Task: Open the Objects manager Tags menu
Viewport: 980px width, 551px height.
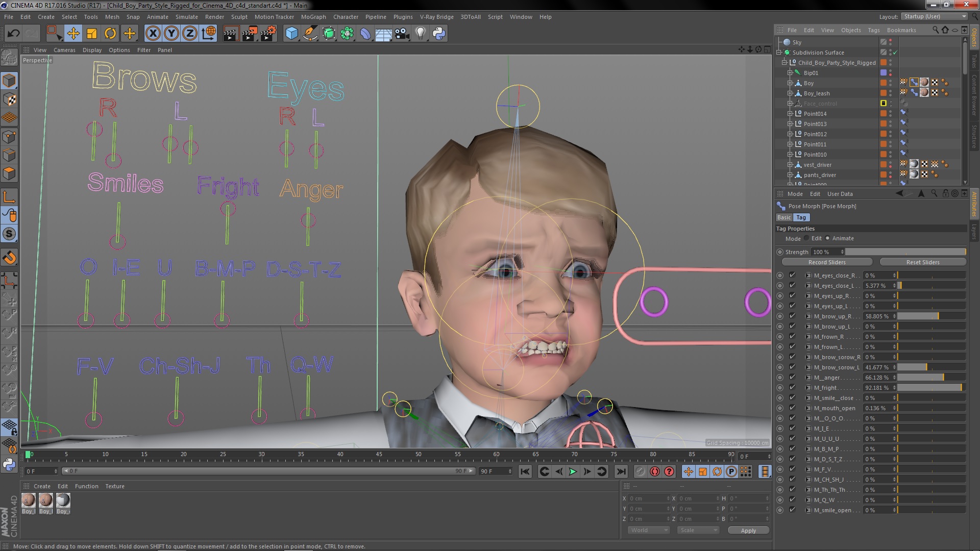Action: pyautogui.click(x=874, y=30)
